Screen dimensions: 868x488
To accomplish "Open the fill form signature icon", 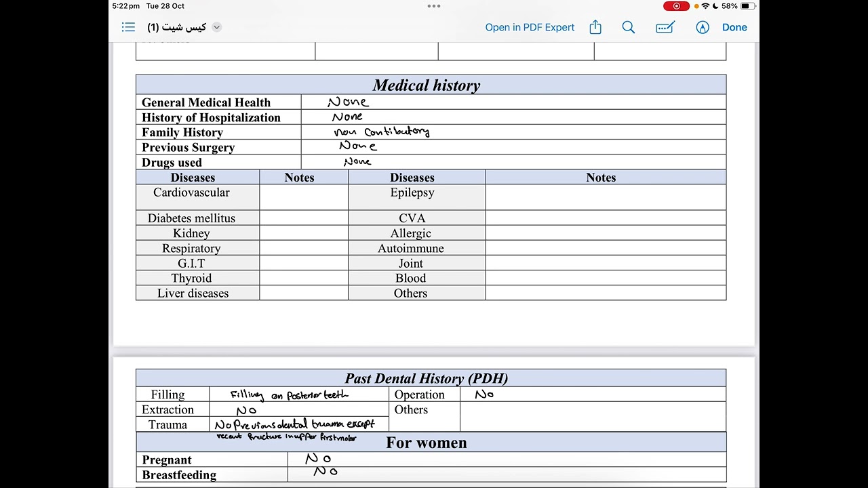I will (665, 27).
